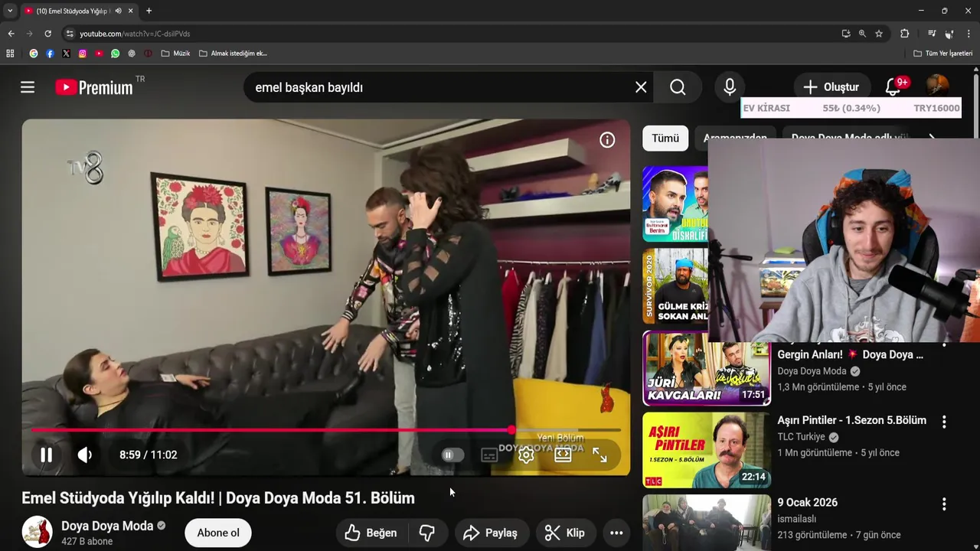The height and width of the screenshot is (551, 980).
Task: Focus the youtube.com address bar
Action: 452,34
